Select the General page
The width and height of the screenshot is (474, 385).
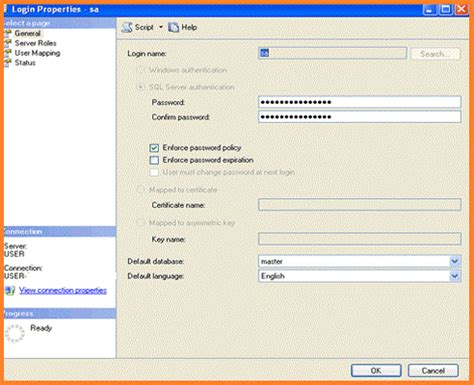pyautogui.click(x=27, y=33)
